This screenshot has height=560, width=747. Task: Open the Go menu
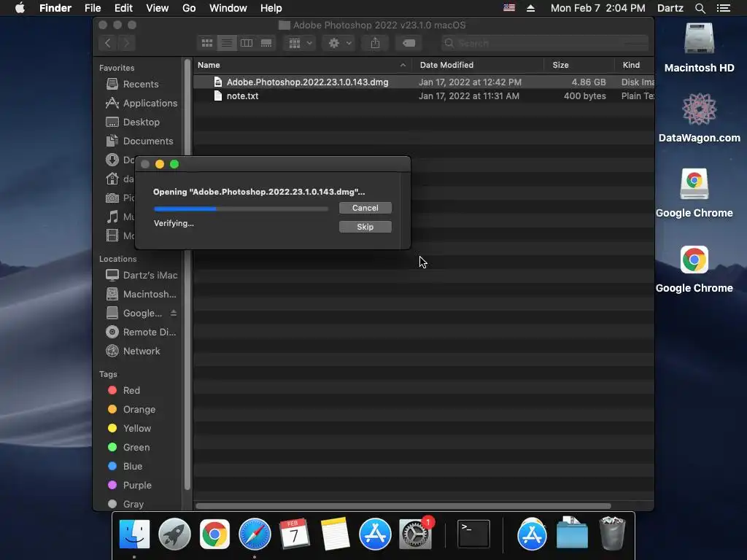pyautogui.click(x=189, y=8)
